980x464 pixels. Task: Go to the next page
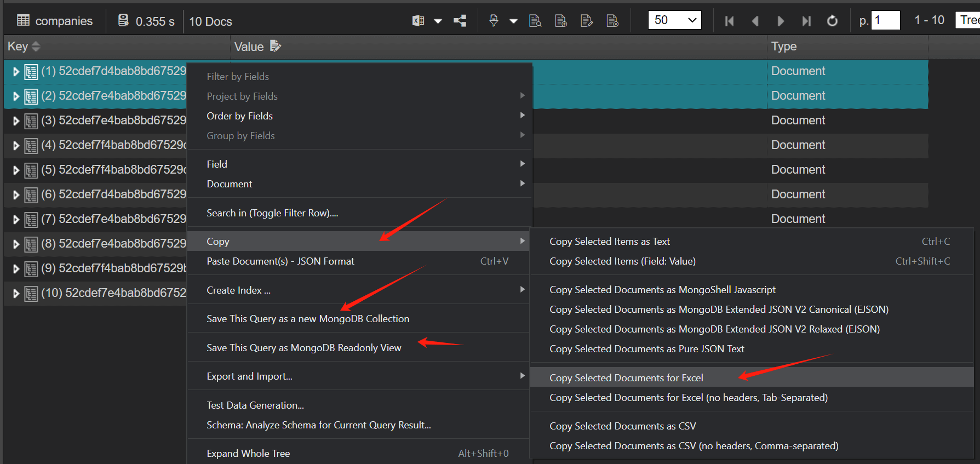click(781, 21)
